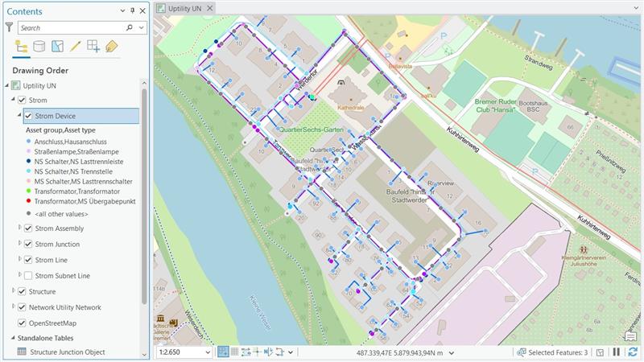Open Contents pane options chevron menu
644x362 pixels.
coord(122,11)
